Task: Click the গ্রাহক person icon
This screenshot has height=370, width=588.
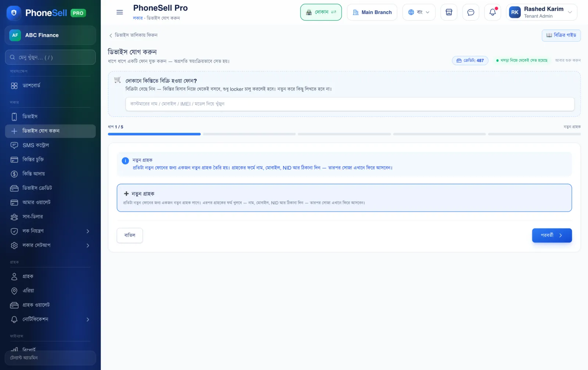Action: click(x=14, y=277)
